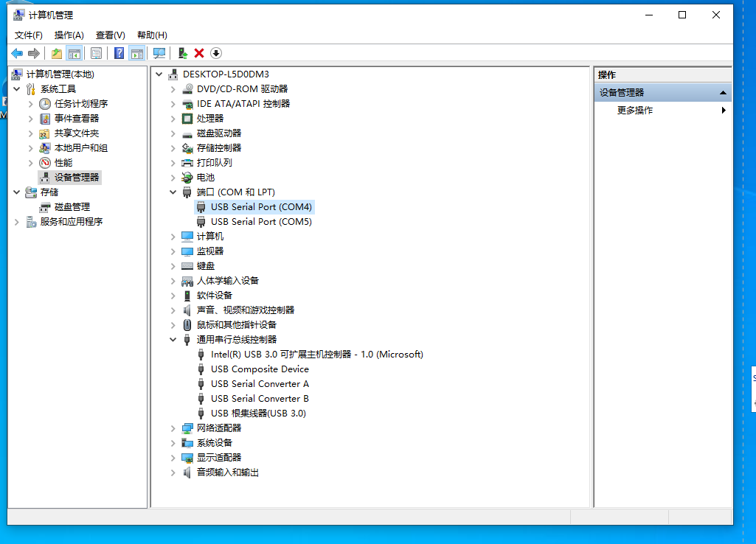This screenshot has height=544, width=756.
Task: Click the down-arrow disable device icon
Action: pyautogui.click(x=216, y=53)
